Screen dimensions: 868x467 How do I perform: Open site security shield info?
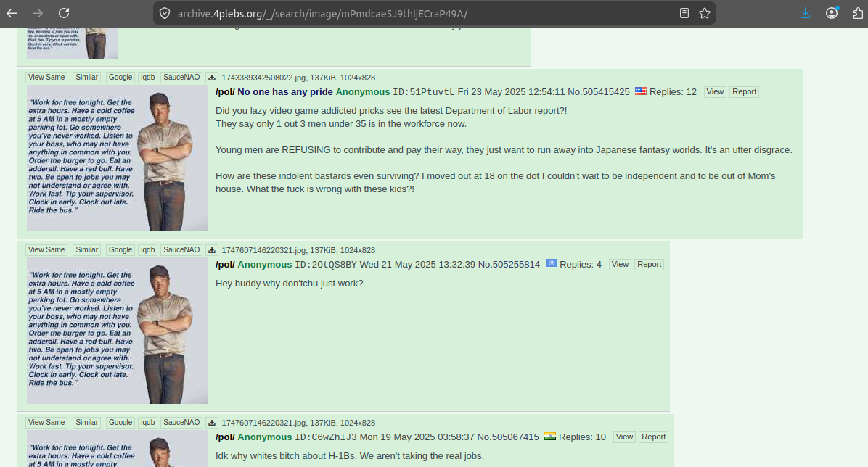[x=165, y=13]
